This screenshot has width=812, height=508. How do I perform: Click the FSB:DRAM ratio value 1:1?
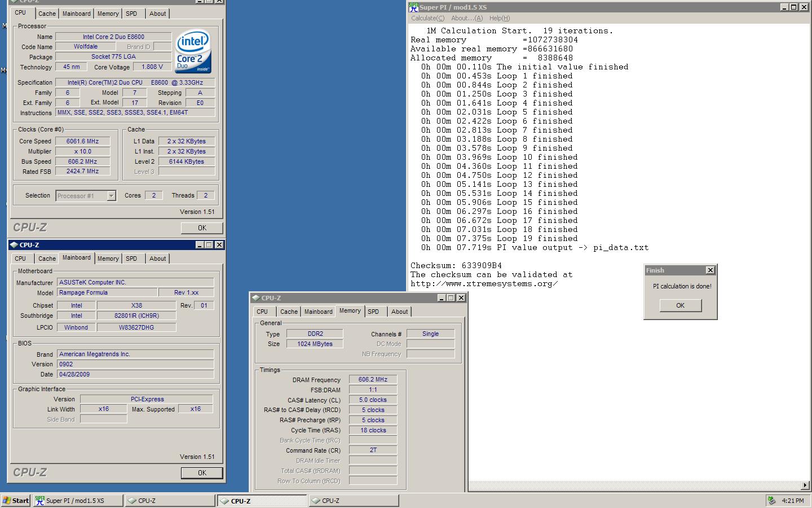click(x=373, y=390)
